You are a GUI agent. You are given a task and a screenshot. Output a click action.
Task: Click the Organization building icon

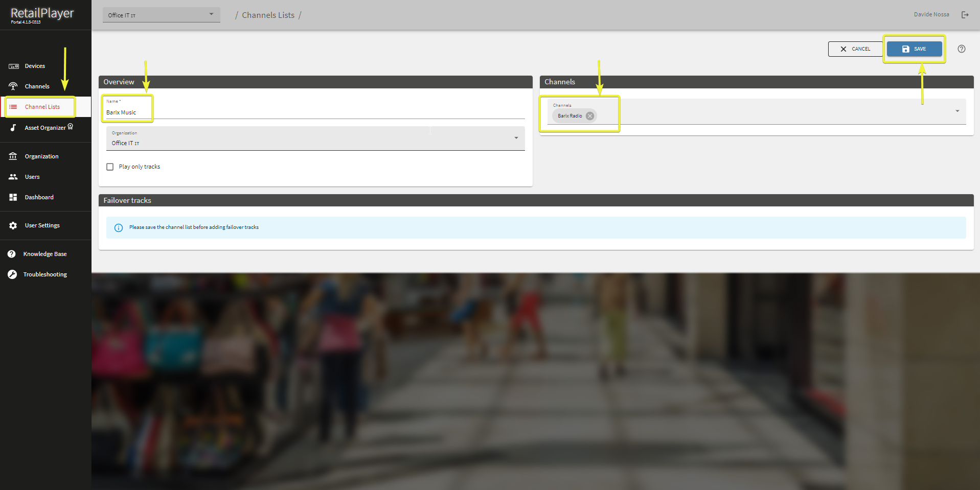click(x=13, y=156)
